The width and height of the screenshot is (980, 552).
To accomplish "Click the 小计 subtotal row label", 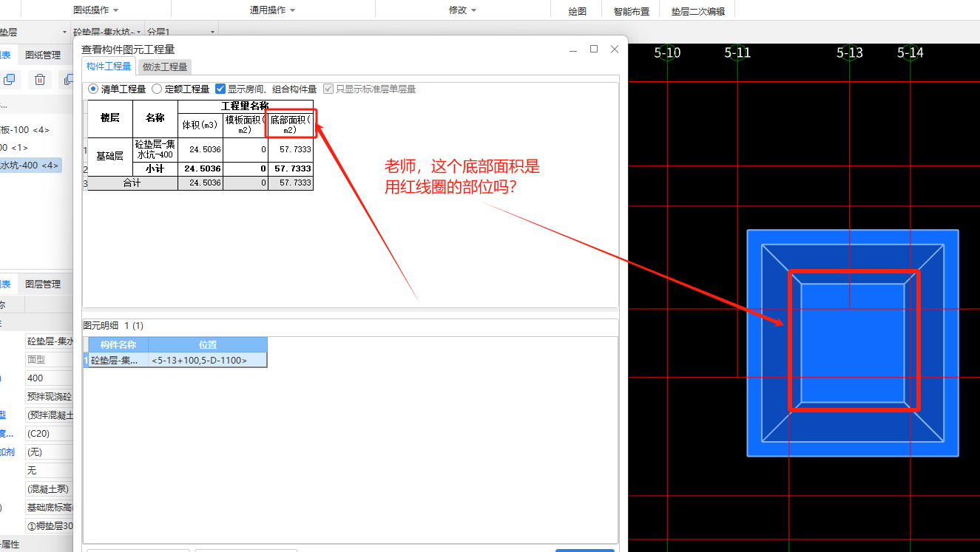I will click(x=155, y=168).
